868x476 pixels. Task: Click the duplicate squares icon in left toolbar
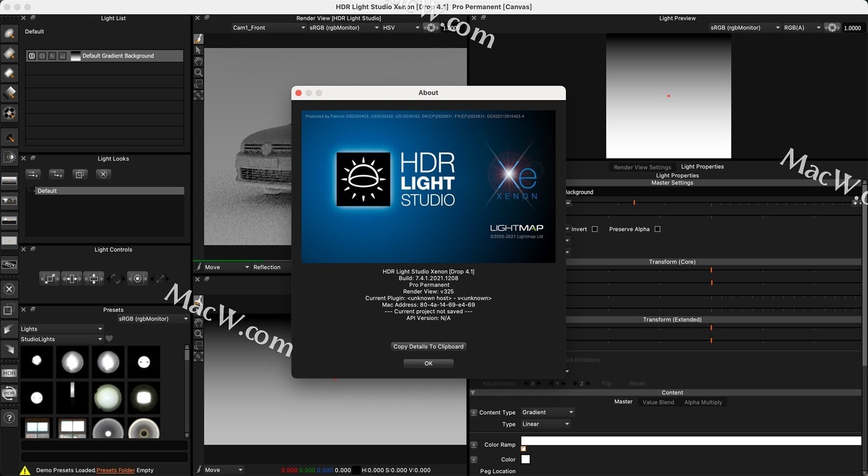point(10,310)
